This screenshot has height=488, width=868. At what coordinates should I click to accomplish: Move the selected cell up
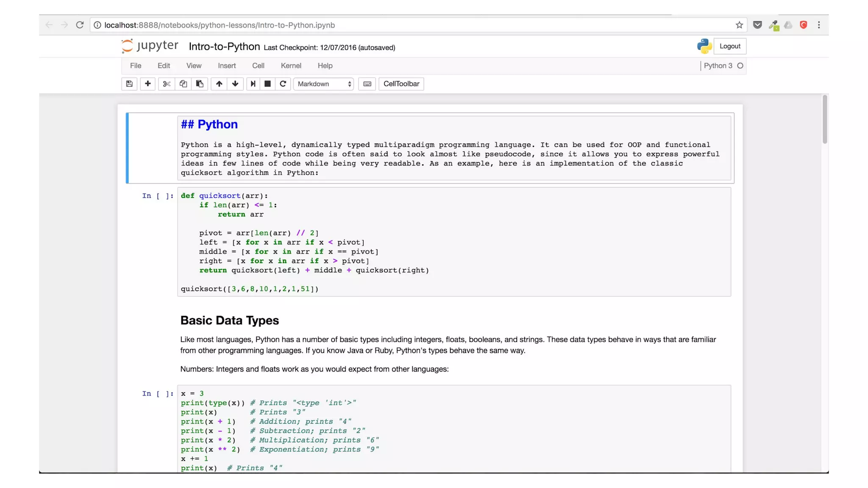pos(219,84)
